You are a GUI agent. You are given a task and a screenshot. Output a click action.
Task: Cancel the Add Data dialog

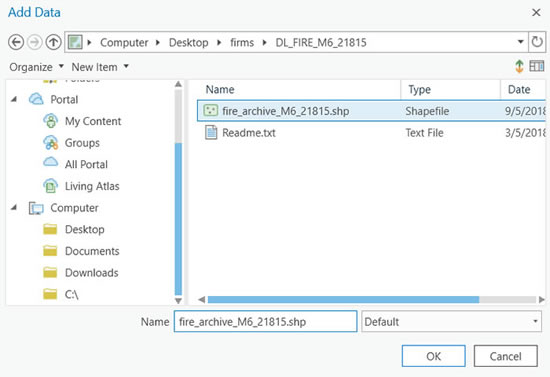coord(505,356)
